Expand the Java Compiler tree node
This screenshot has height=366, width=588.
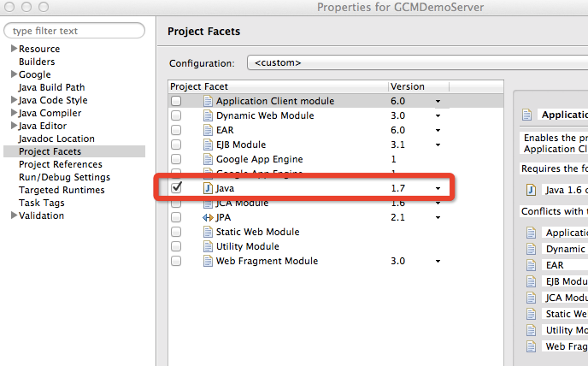click(x=14, y=113)
